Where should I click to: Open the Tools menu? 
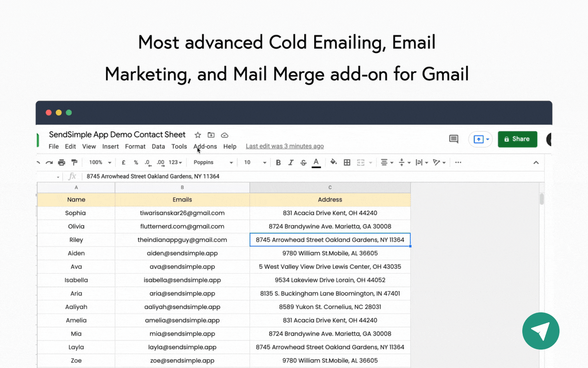click(x=179, y=146)
